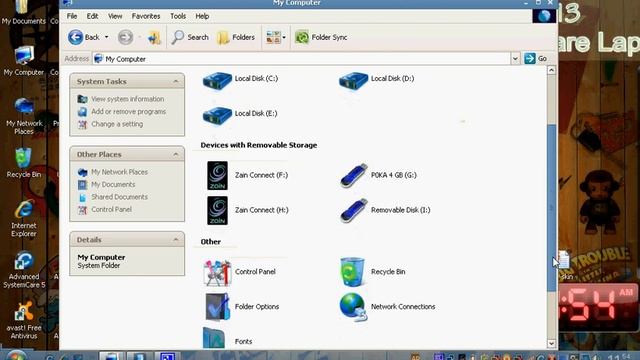Screen dimensions: 640x360
Task: Click the address bar My Computer field
Action: (301, 59)
